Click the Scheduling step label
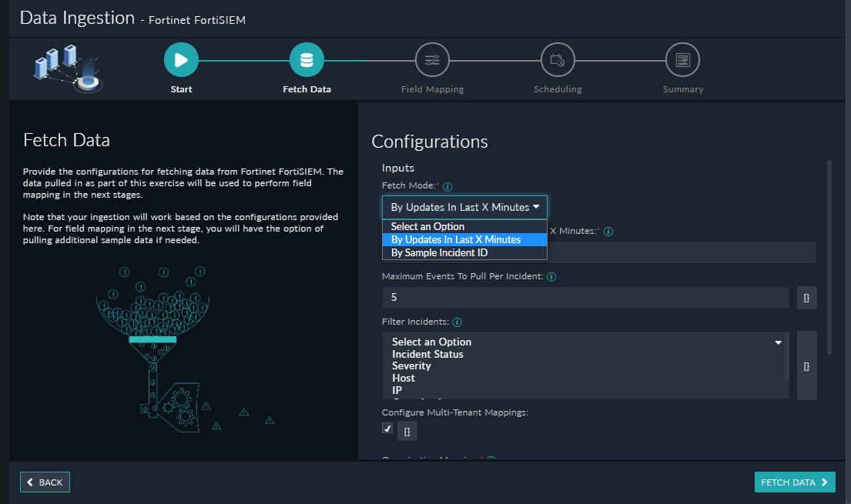Screen dimensions: 851x504 pyautogui.click(x=558, y=89)
